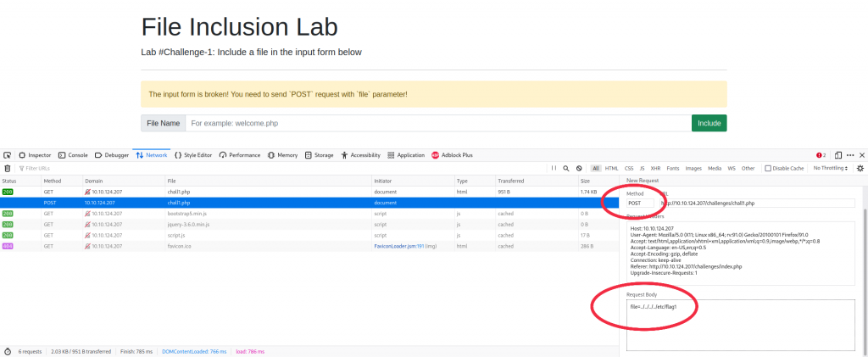
Task: Enable the Disable Cache checkbox
Action: [768, 168]
